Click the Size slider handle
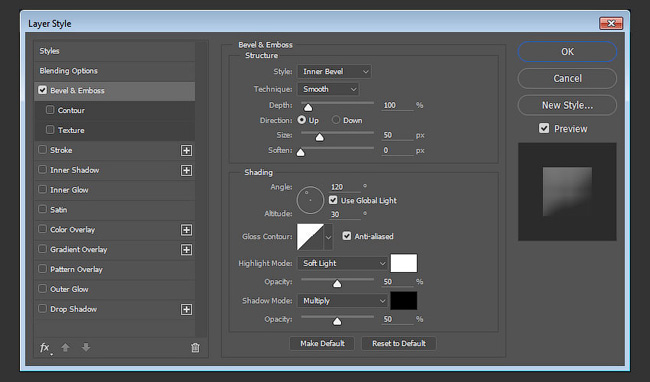Image resolution: width=650 pixels, height=382 pixels. [319, 137]
